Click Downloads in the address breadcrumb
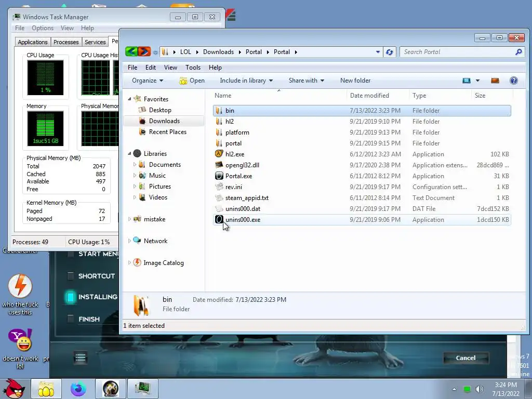The image size is (532, 399). [x=218, y=52]
